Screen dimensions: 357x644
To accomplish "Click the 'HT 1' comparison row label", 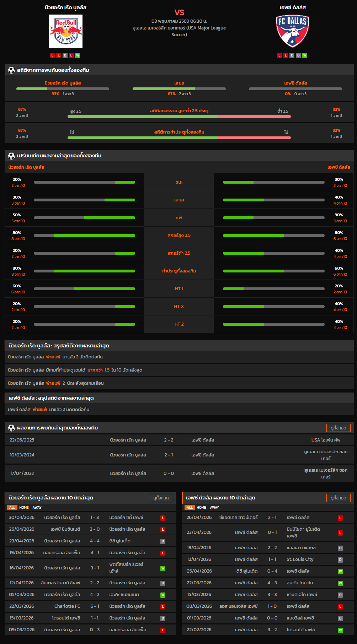I will pyautogui.click(x=179, y=289).
